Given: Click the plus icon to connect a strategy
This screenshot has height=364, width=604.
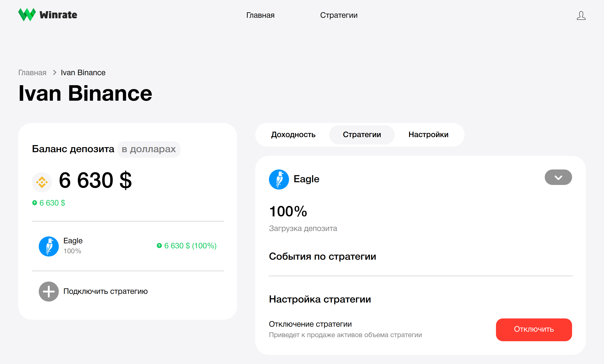Looking at the screenshot, I should pos(49,291).
